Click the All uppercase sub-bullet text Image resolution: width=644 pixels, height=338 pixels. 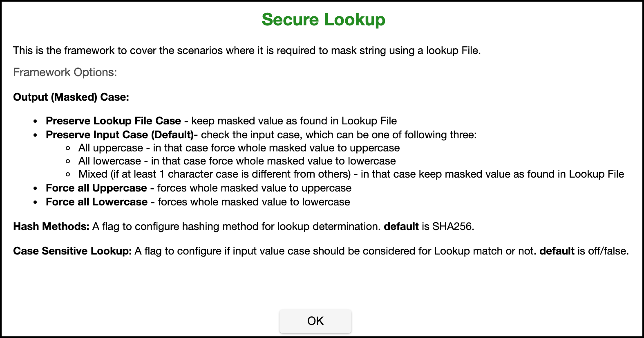[x=239, y=148]
